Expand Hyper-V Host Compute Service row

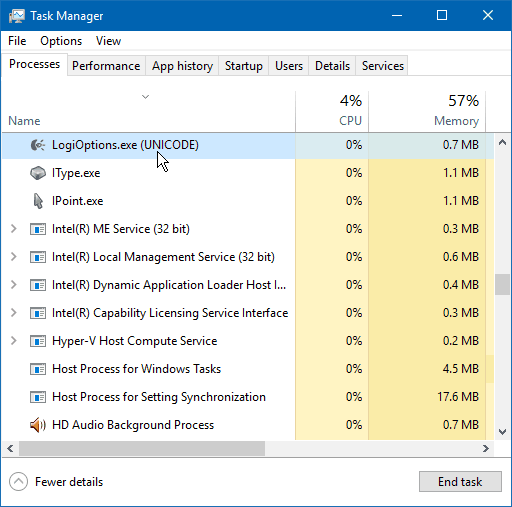[x=13, y=341]
